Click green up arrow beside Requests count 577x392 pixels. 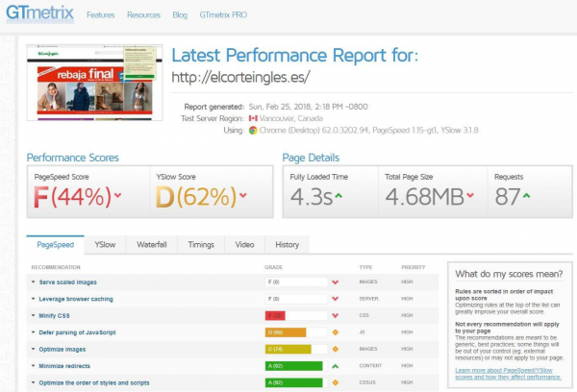(x=527, y=196)
